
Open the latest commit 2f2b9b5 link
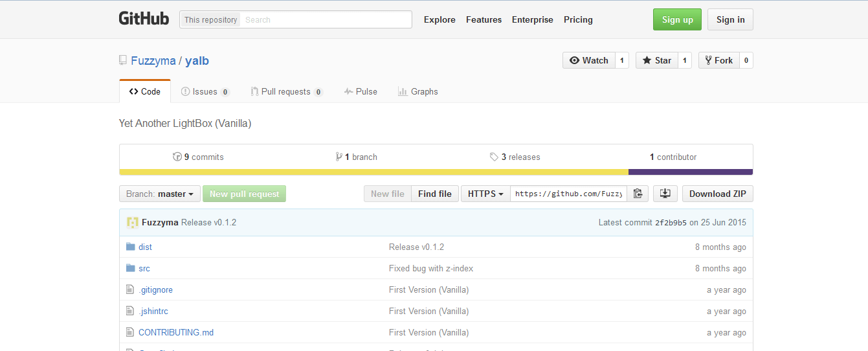coord(671,222)
